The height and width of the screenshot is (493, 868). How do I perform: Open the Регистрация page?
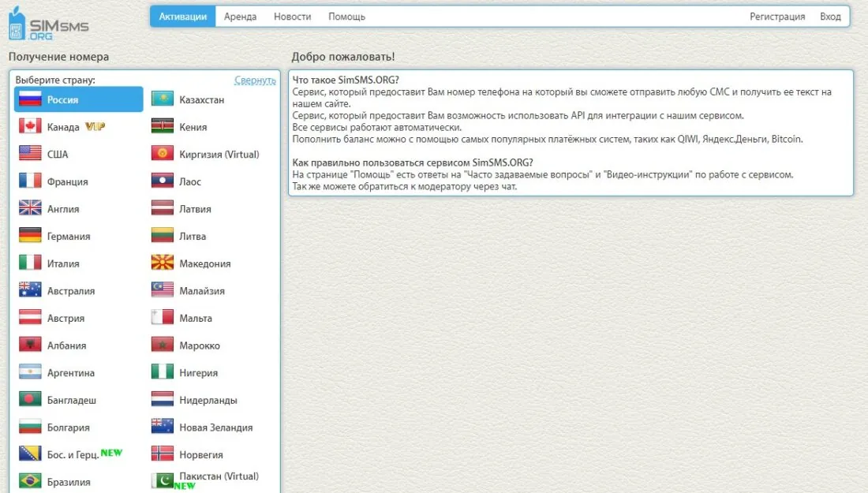pos(778,16)
